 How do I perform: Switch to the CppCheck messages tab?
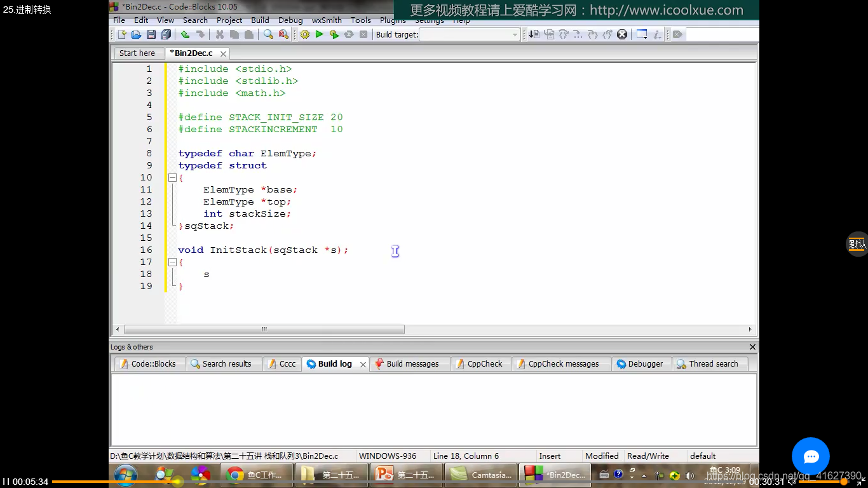[561, 364]
